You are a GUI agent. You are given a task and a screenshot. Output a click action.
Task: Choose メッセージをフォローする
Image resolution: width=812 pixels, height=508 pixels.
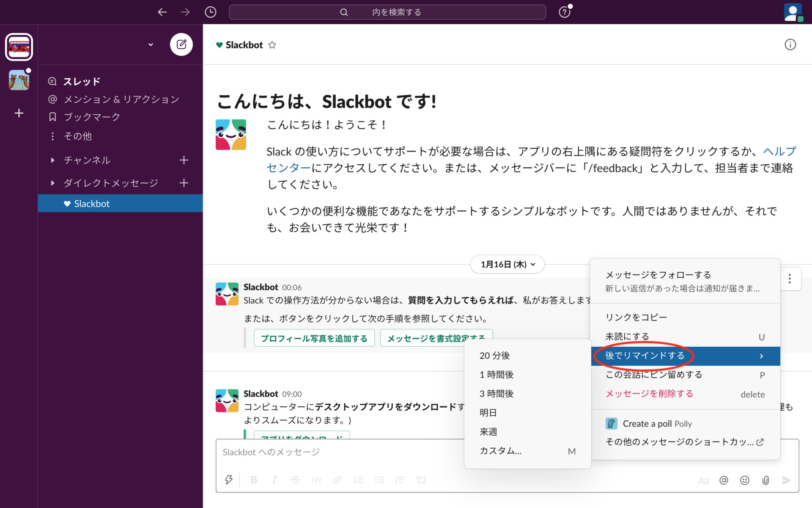click(x=686, y=281)
